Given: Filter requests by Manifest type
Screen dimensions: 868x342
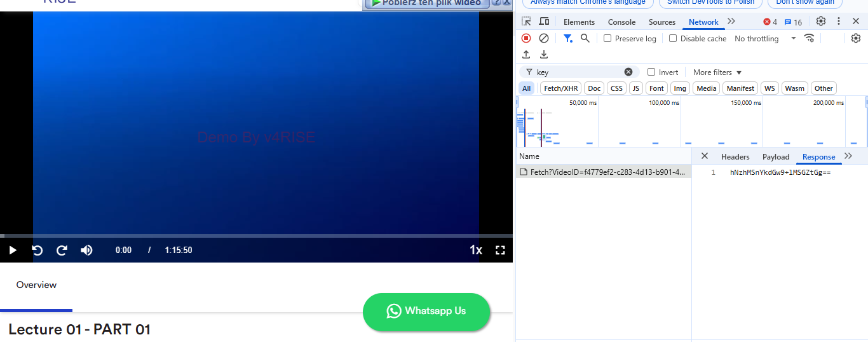Looking at the screenshot, I should 741,88.
